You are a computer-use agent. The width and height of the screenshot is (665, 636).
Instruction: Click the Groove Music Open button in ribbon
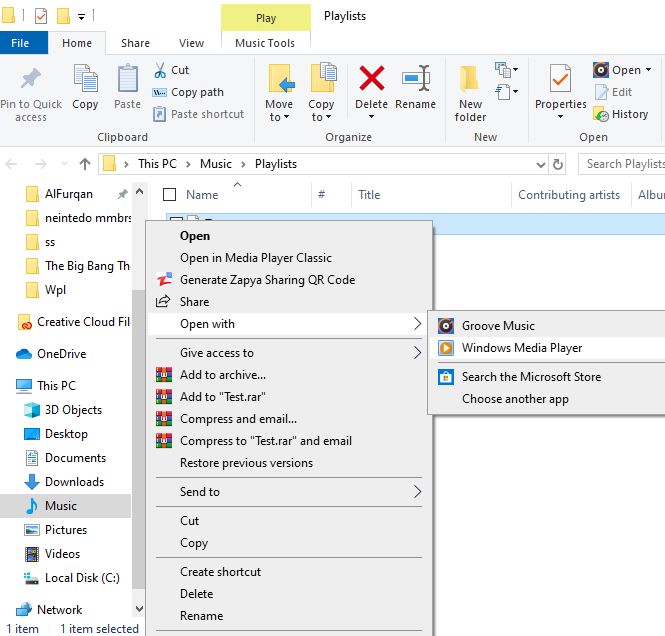(617, 70)
